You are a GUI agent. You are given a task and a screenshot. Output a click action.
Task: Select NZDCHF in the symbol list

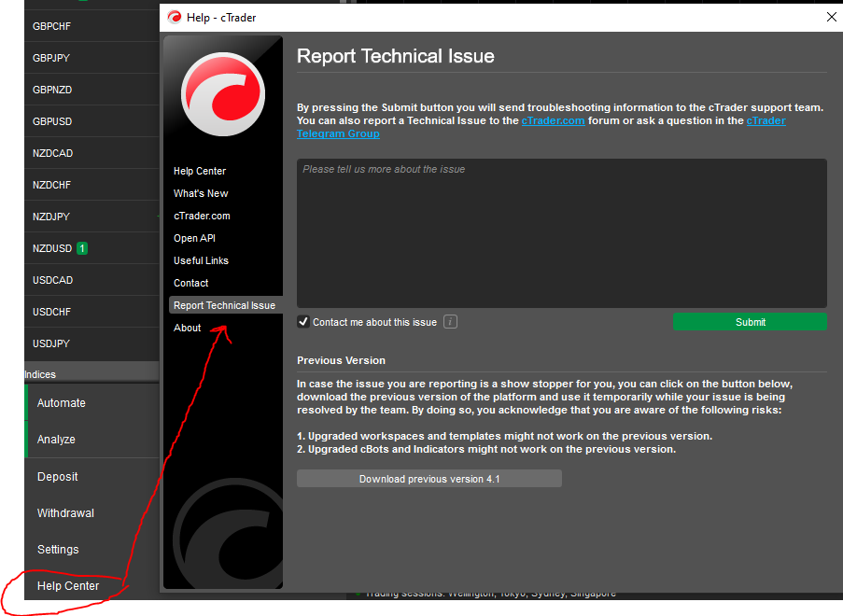click(91, 185)
